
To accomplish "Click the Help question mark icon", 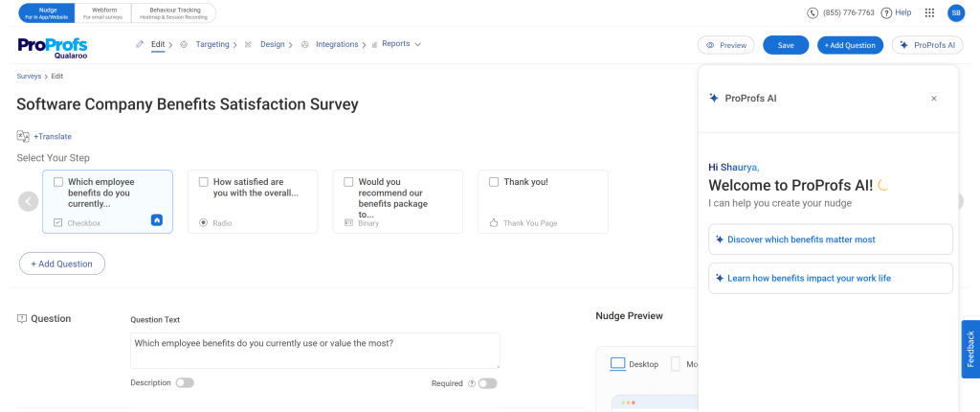I will [886, 13].
